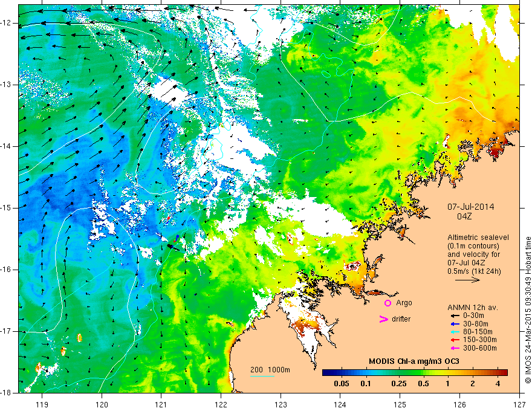
Task: Click the longitude axis label 121
Action: (161, 404)
